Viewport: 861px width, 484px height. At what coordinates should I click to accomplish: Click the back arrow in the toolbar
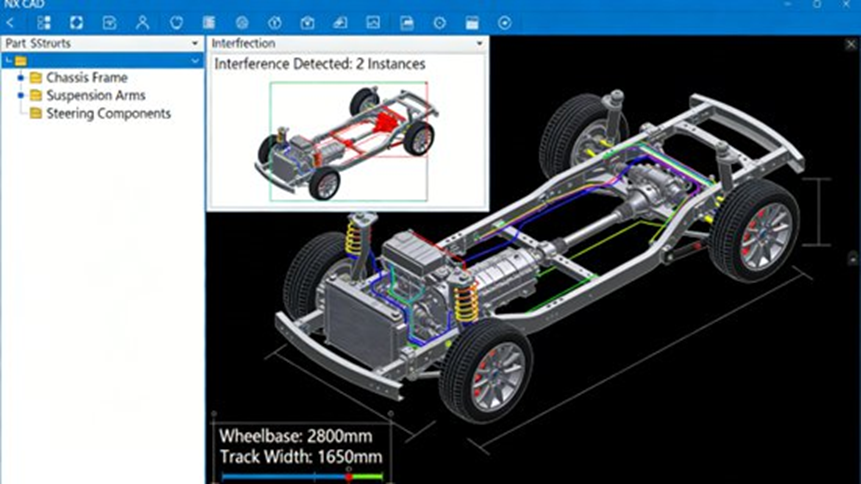[11, 22]
